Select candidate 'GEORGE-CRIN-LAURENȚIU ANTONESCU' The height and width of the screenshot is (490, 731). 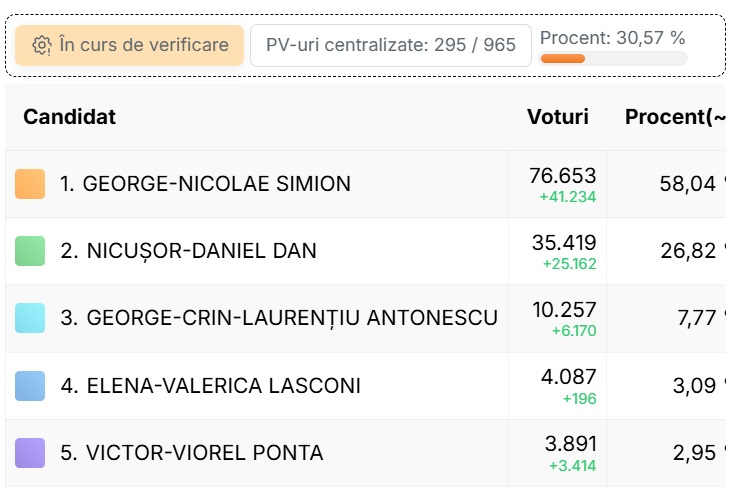tap(292, 318)
